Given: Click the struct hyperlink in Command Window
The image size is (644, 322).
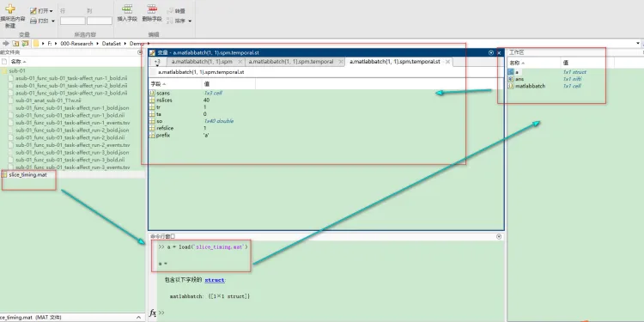Looking at the screenshot, I should click(215, 280).
